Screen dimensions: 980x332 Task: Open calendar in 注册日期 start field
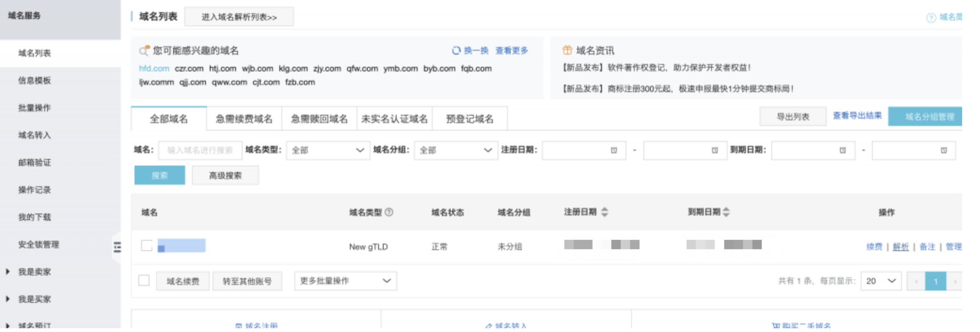click(x=614, y=150)
